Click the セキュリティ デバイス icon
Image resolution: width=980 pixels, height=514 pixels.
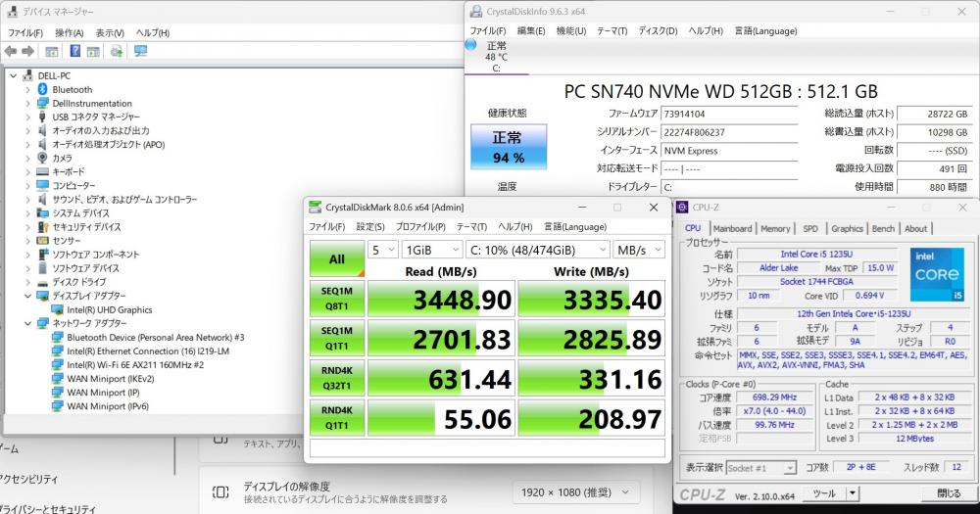pos(42,227)
